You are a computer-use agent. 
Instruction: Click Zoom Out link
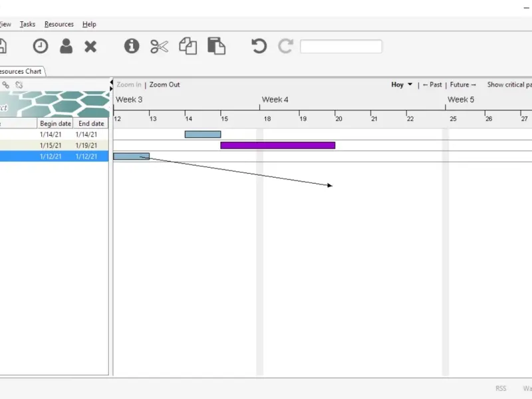tap(164, 85)
